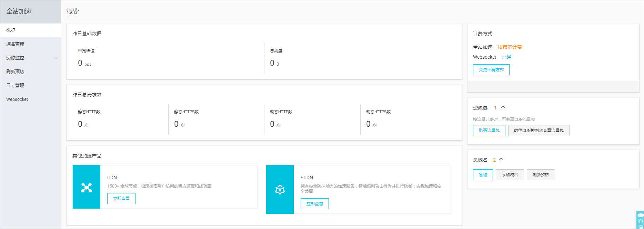Click the 资源包 count 1 个
This screenshot has width=644, height=229.
[x=500, y=108]
